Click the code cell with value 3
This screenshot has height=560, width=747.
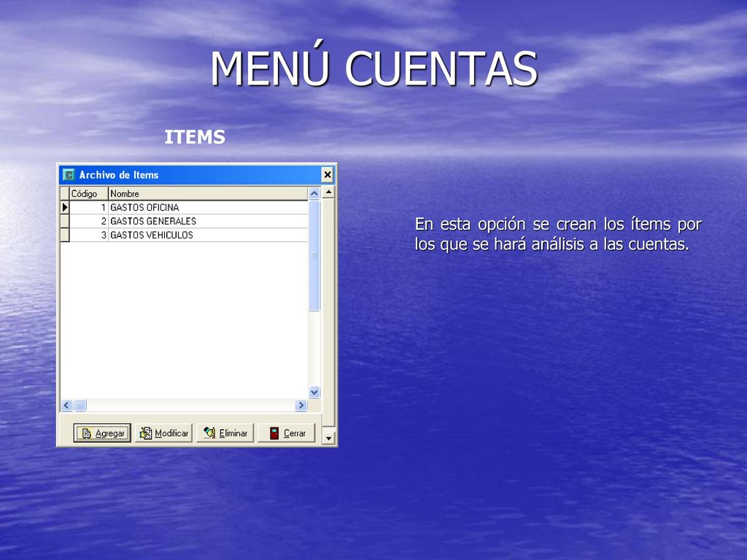pyautogui.click(x=88, y=235)
